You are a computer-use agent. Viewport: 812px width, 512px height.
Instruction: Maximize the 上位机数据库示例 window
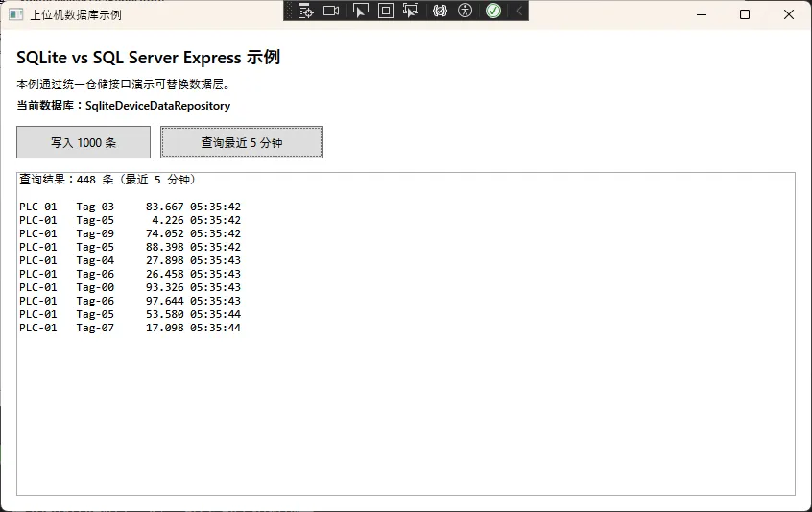tap(745, 14)
